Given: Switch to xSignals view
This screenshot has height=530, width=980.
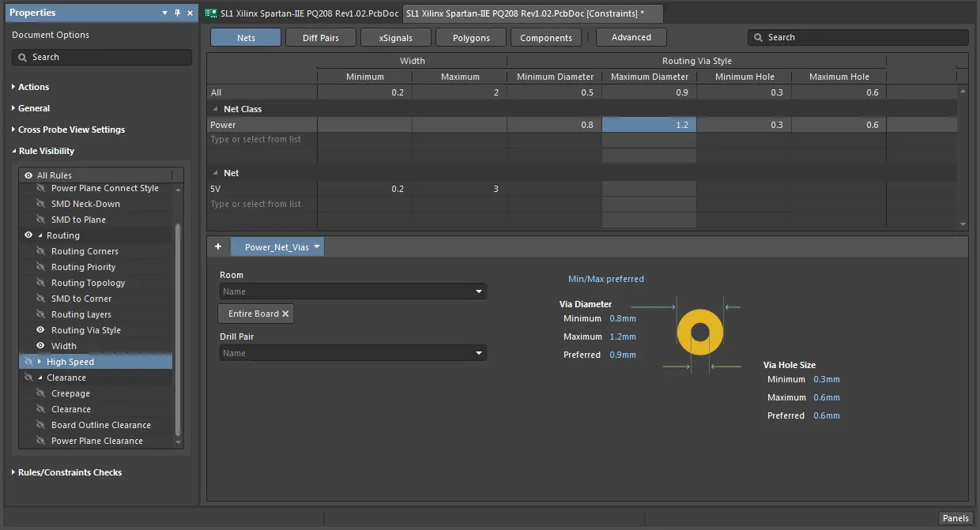Looking at the screenshot, I should 395,37.
